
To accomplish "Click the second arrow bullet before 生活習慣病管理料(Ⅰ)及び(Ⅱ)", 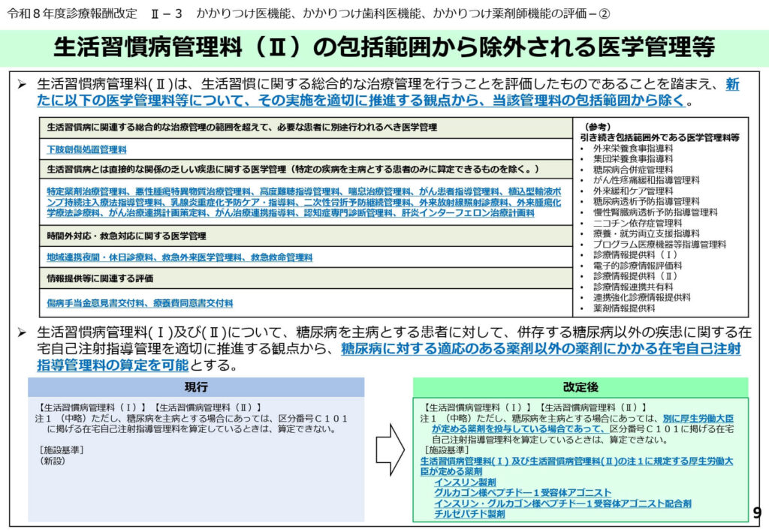I will pos(23,332).
